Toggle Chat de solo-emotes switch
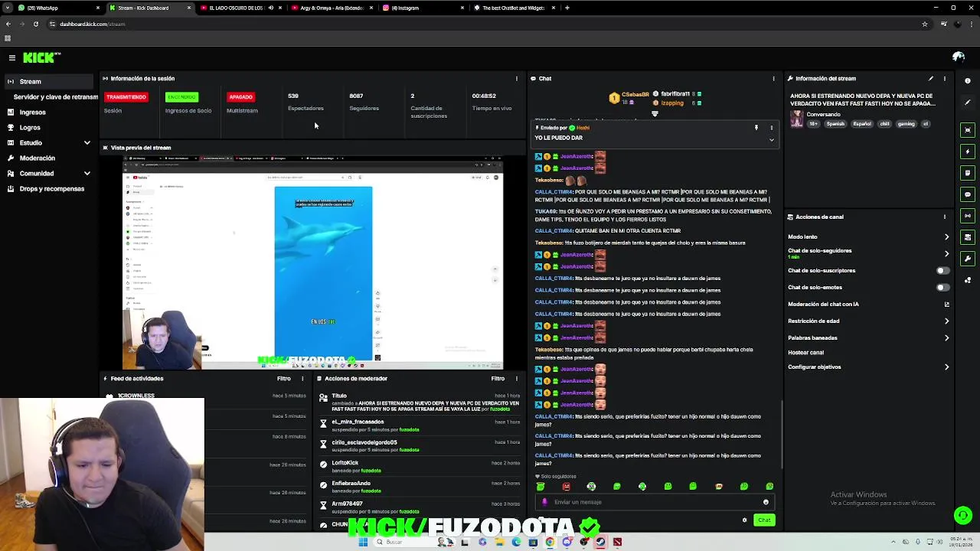Screen dimensions: 980x551 (x=942, y=287)
